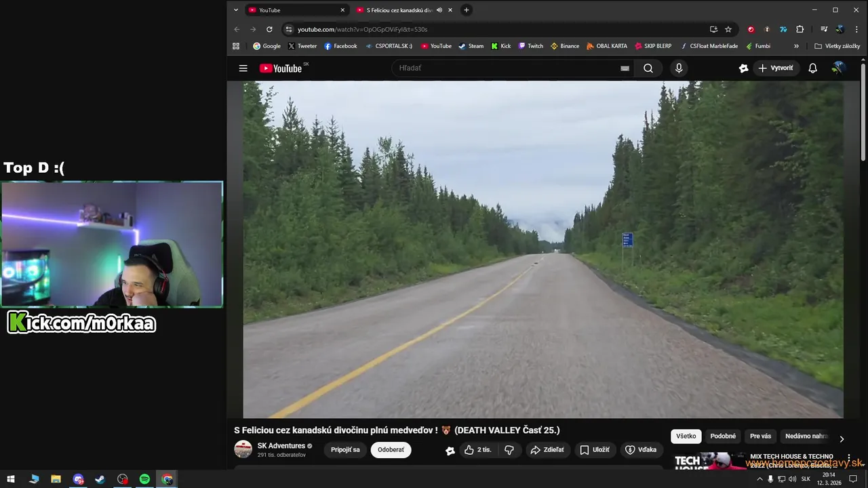Image resolution: width=868 pixels, height=488 pixels.
Task: Click the Pripojiť sa join button
Action: 345,450
